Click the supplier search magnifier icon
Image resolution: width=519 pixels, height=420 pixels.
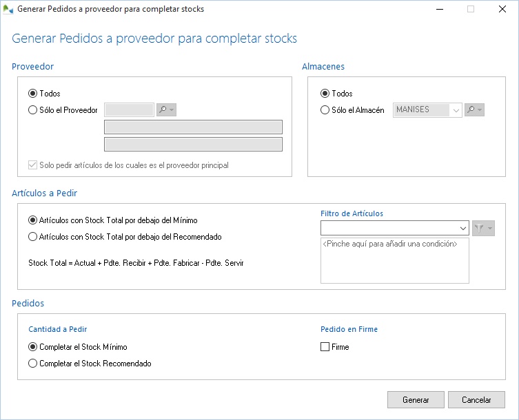163,109
